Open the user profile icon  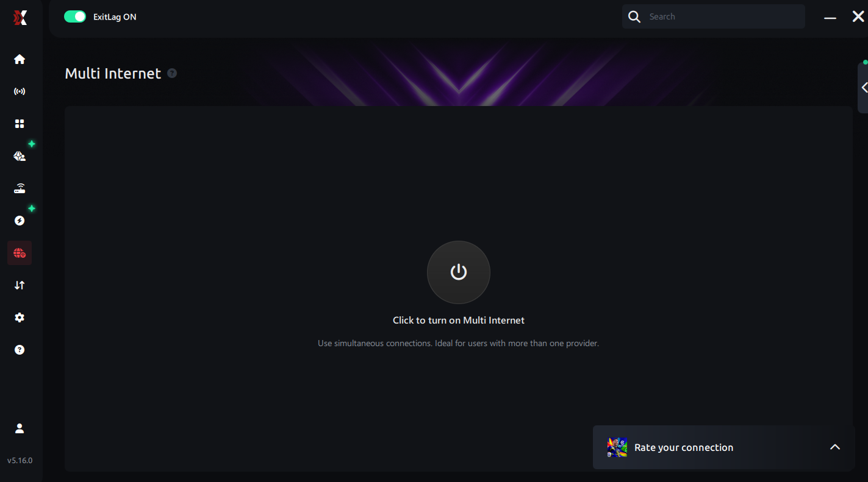[20, 428]
